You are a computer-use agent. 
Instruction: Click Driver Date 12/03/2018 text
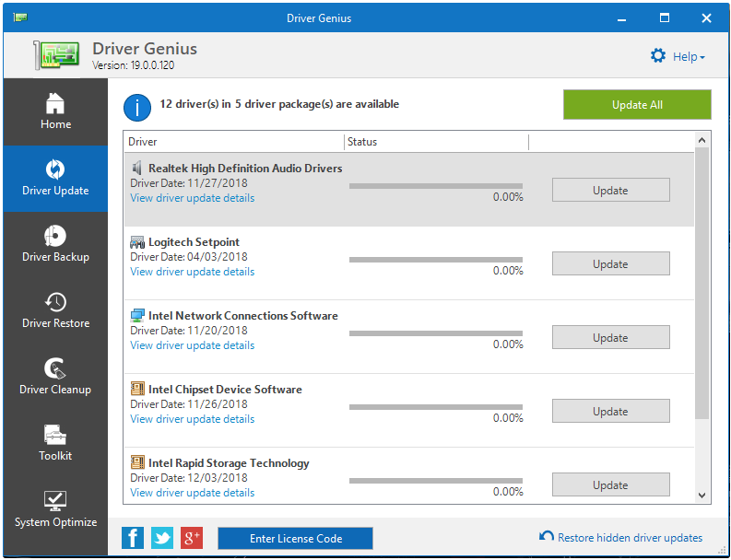pyautogui.click(x=189, y=477)
